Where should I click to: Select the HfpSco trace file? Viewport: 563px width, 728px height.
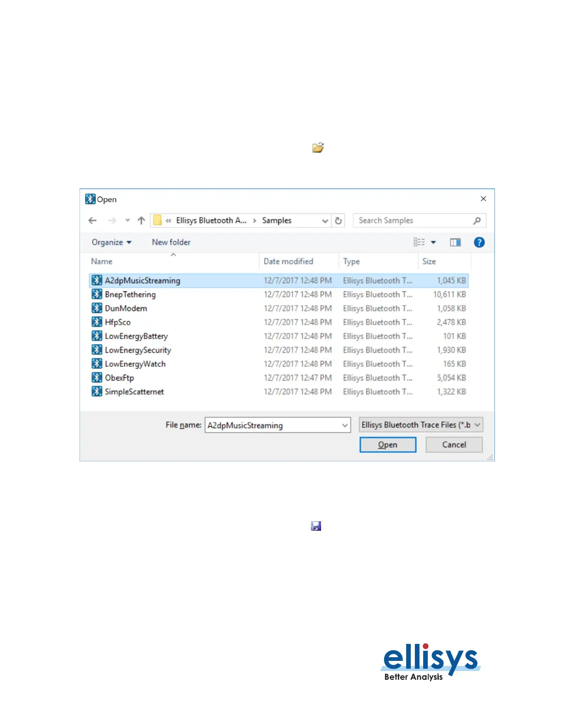click(279, 322)
